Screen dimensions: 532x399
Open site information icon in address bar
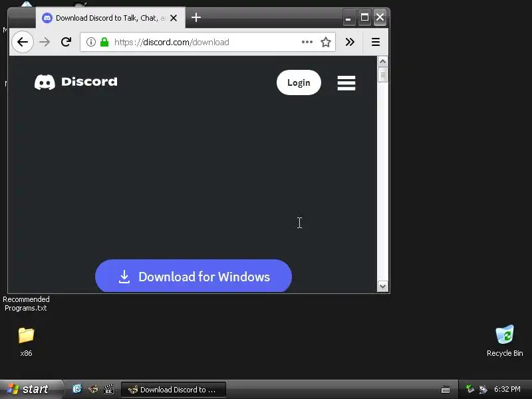pyautogui.click(x=90, y=42)
